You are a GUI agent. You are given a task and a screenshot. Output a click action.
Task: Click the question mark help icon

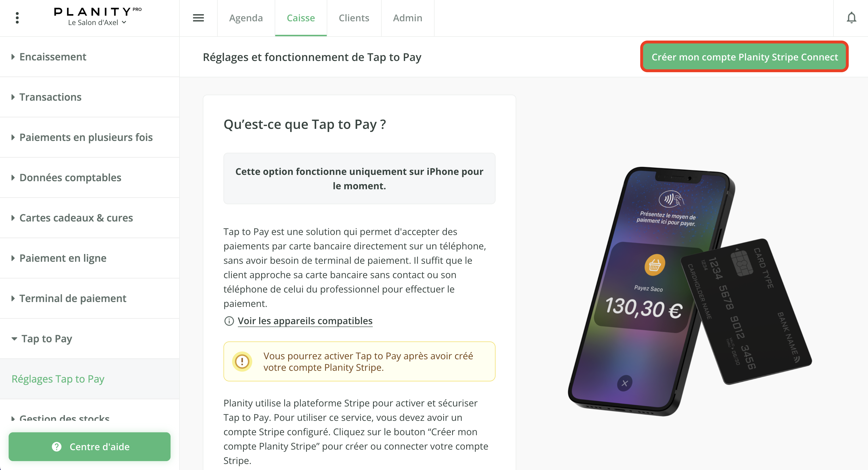click(57, 446)
